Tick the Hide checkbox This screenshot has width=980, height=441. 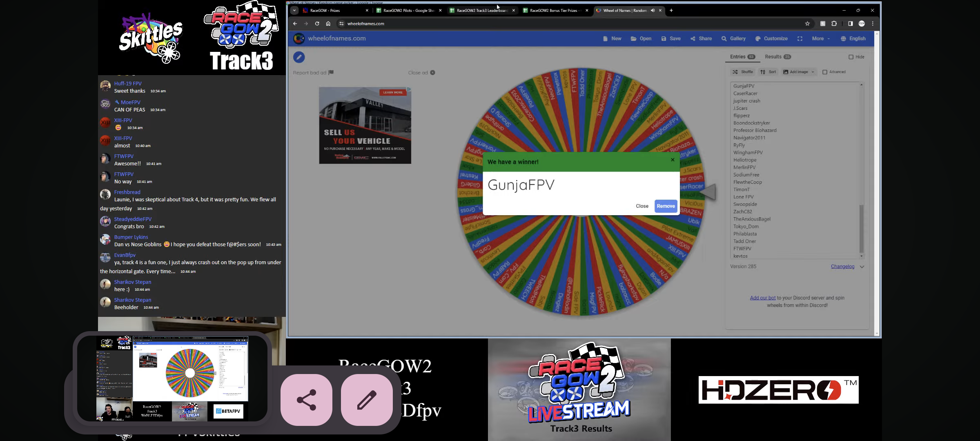(x=851, y=57)
